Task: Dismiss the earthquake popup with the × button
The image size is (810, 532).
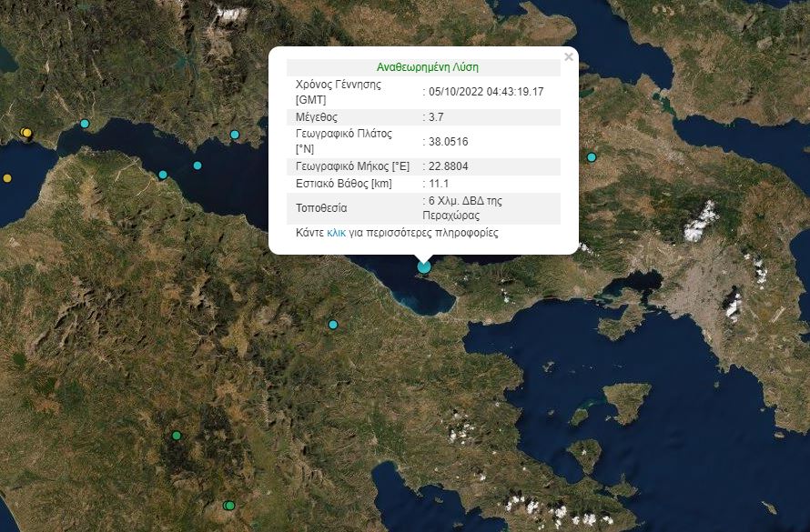Action: point(569,56)
